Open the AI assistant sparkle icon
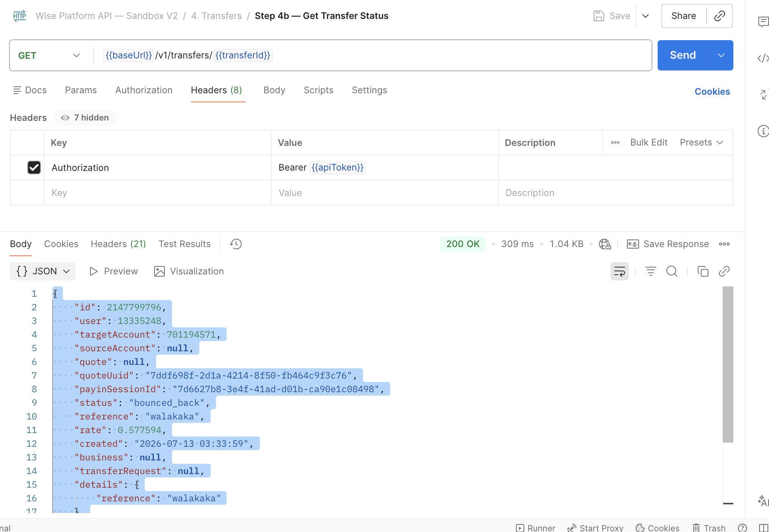Viewport: 769px width, 532px height. (763, 501)
